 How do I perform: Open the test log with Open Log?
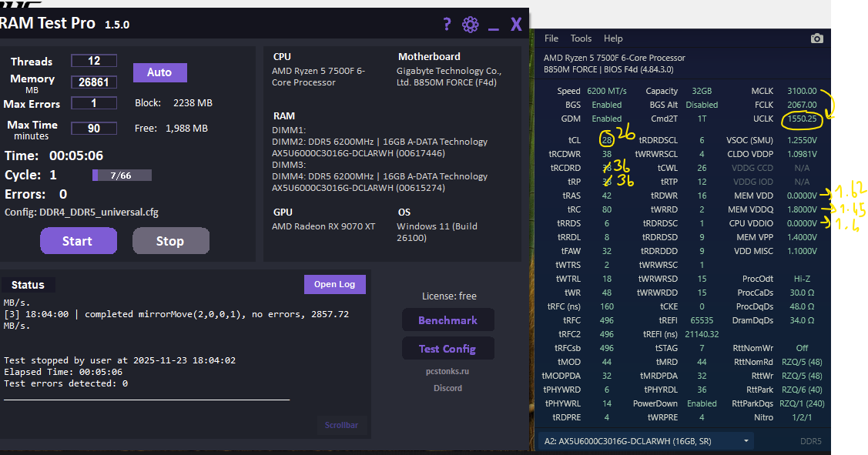point(334,284)
